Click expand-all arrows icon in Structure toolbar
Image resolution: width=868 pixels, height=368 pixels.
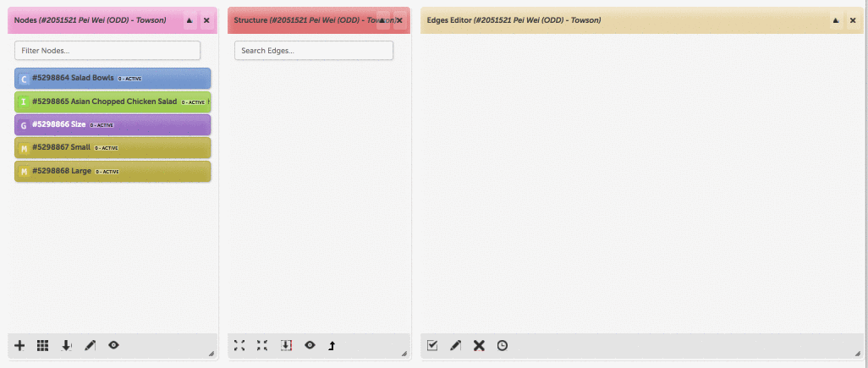pyautogui.click(x=239, y=346)
